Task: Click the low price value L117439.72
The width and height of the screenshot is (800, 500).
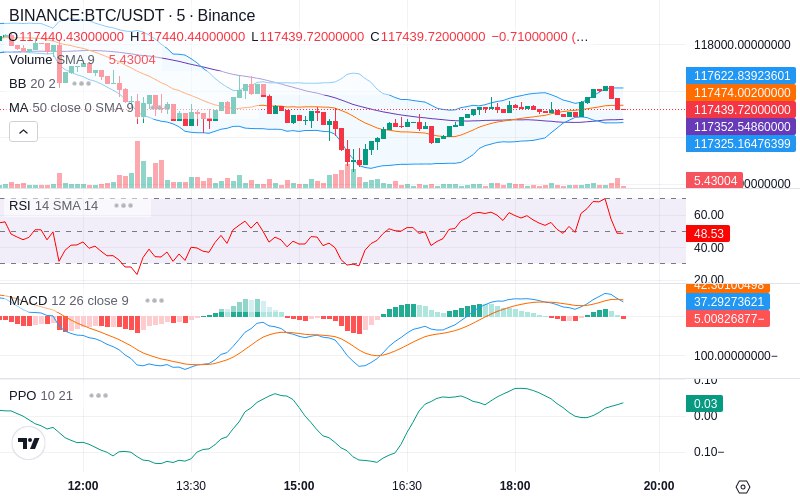Action: point(308,37)
